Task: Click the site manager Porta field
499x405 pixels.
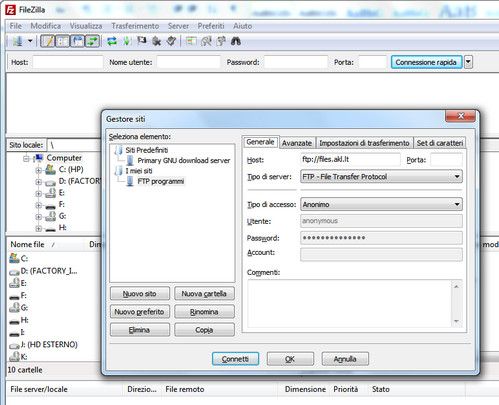Action: click(x=446, y=160)
